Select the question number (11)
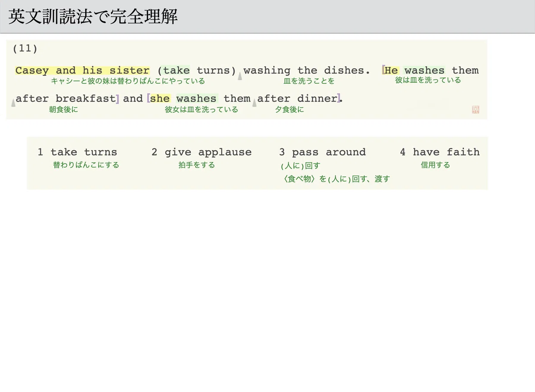Viewport: 535px width, 392px height. coord(25,49)
